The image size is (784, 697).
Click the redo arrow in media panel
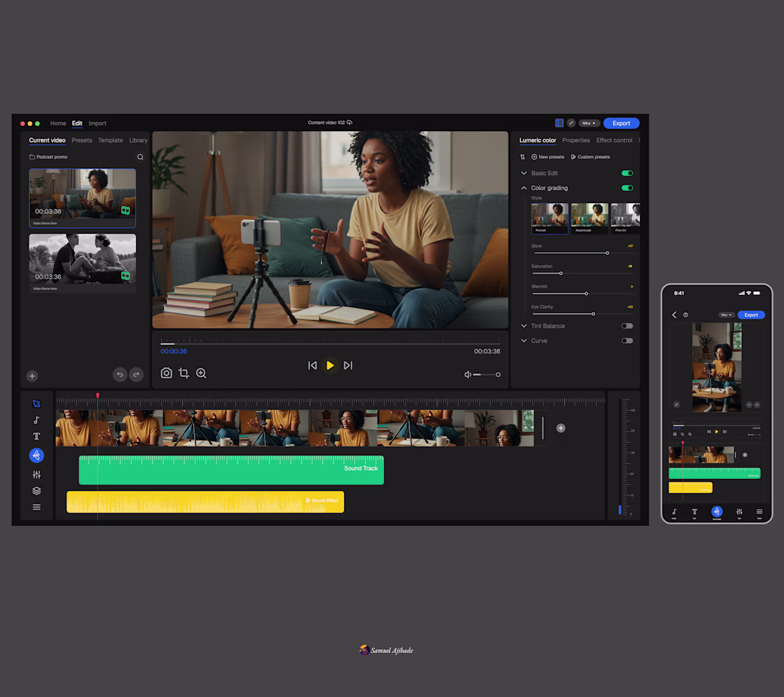[136, 374]
